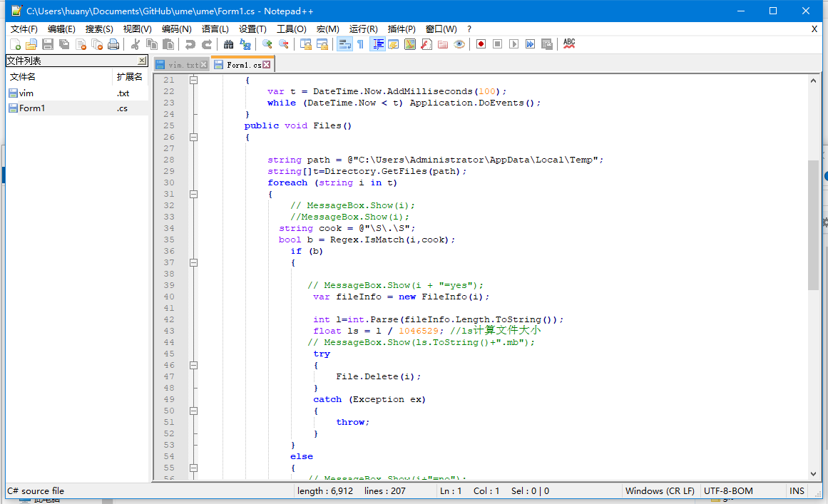Open the 编辑(E) menu
Screen dimensions: 828x504
pyautogui.click(x=61, y=29)
